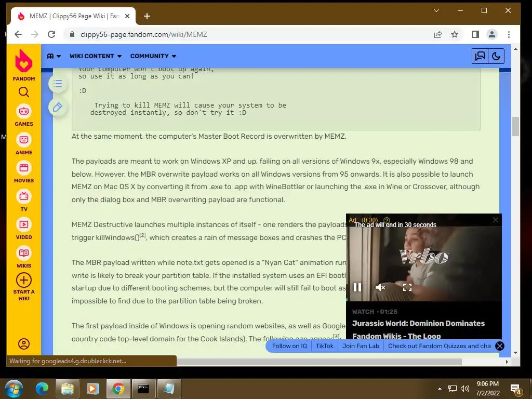532x399 pixels.
Task: Open a new browser tab
Action: (147, 16)
